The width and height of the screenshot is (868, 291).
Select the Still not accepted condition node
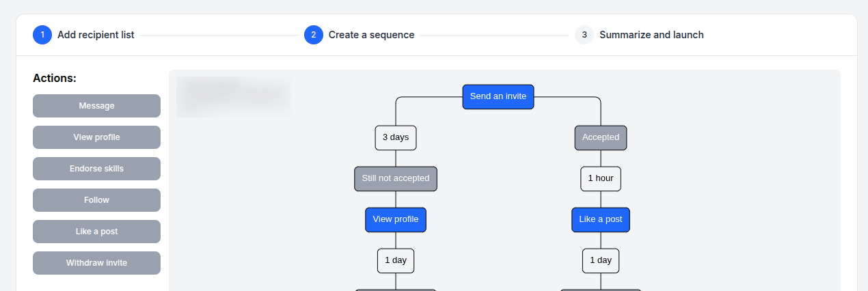coord(396,178)
